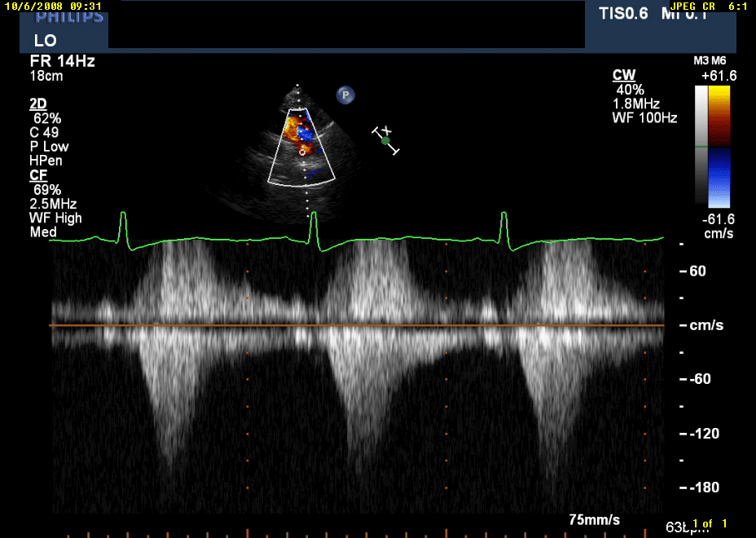The image size is (756, 538).
Task: Click the 1 of 1 image counter
Action: coord(709,523)
